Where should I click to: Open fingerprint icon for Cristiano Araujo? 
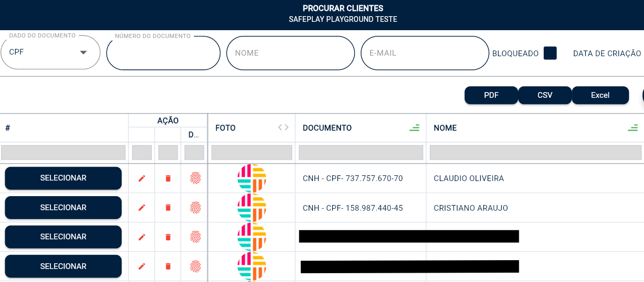[x=195, y=208]
